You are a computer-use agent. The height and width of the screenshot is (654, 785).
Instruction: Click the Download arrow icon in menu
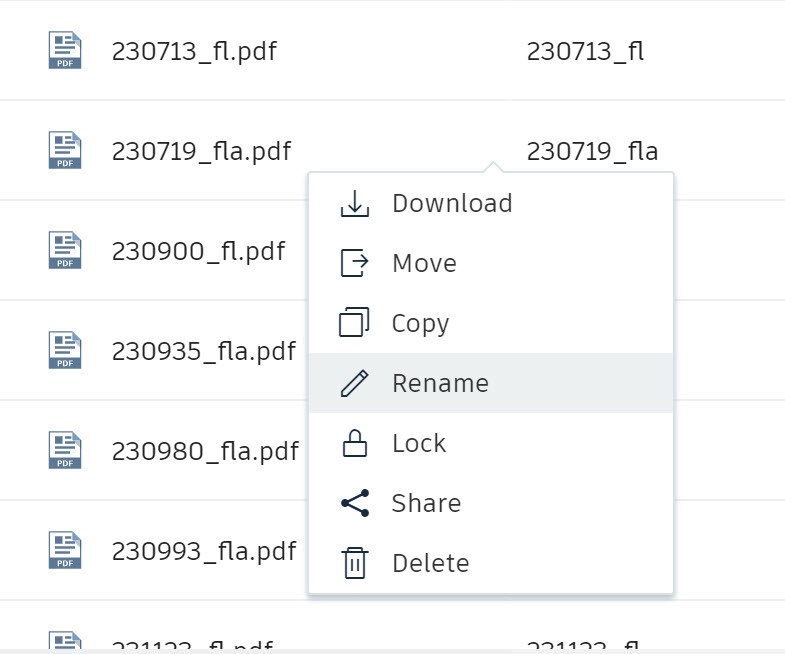(354, 203)
